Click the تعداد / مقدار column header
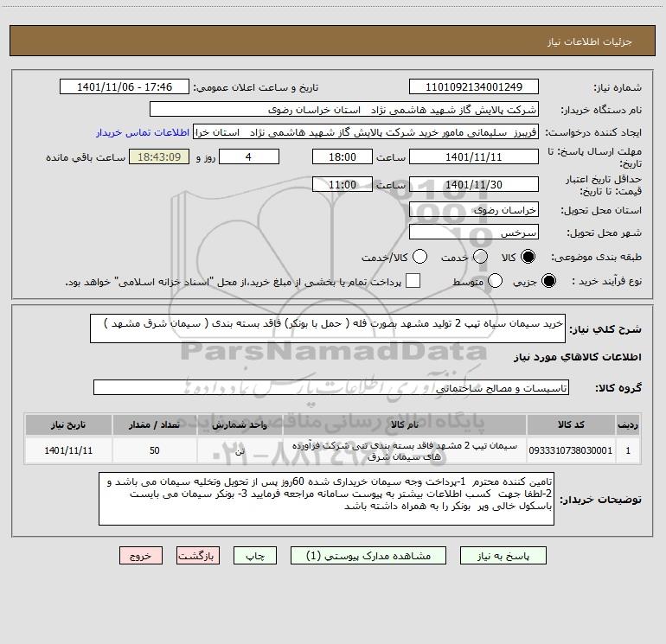Image resolution: width=666 pixels, height=644 pixels. coord(154,425)
